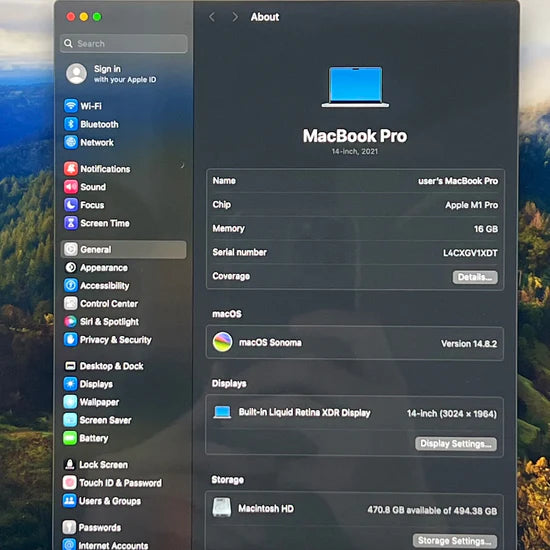
Task: Open Accessibility icon in sidebar
Action: point(71,286)
